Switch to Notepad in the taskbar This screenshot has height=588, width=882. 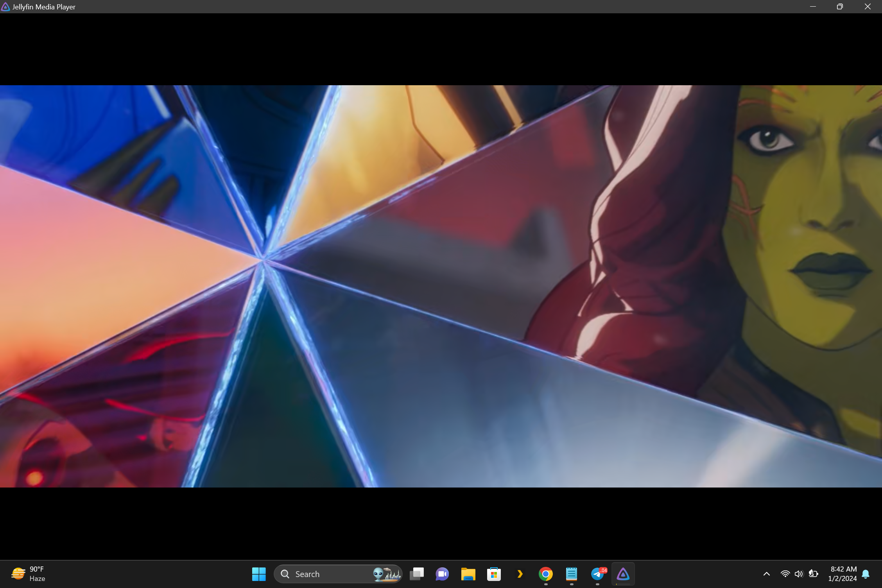click(x=571, y=574)
